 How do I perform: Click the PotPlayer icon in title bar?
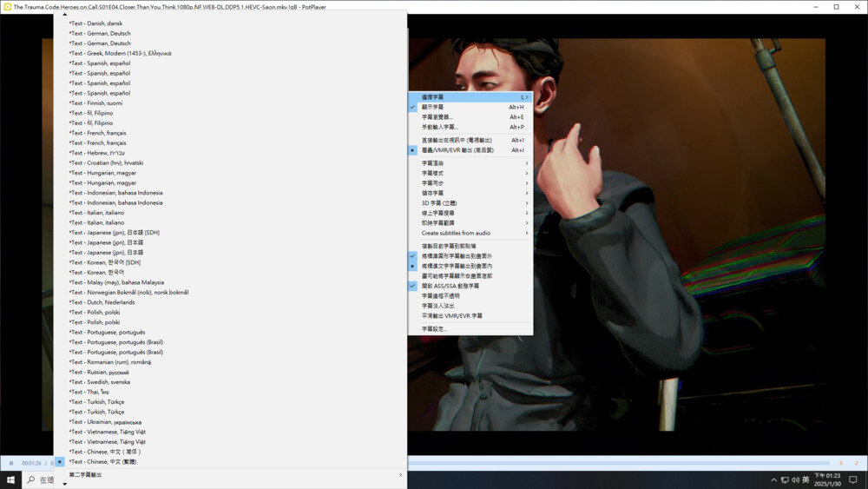pyautogui.click(x=7, y=6)
